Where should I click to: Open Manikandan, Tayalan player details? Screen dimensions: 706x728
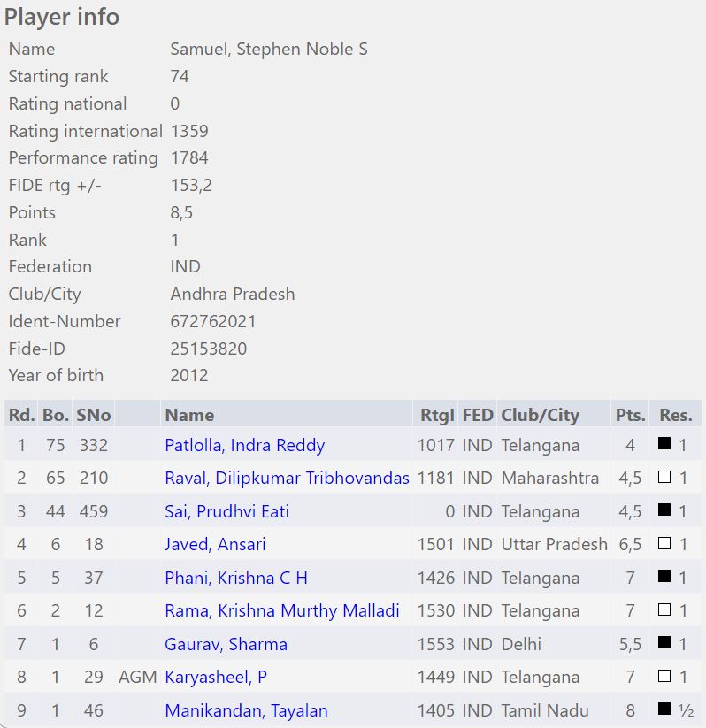tap(246, 710)
